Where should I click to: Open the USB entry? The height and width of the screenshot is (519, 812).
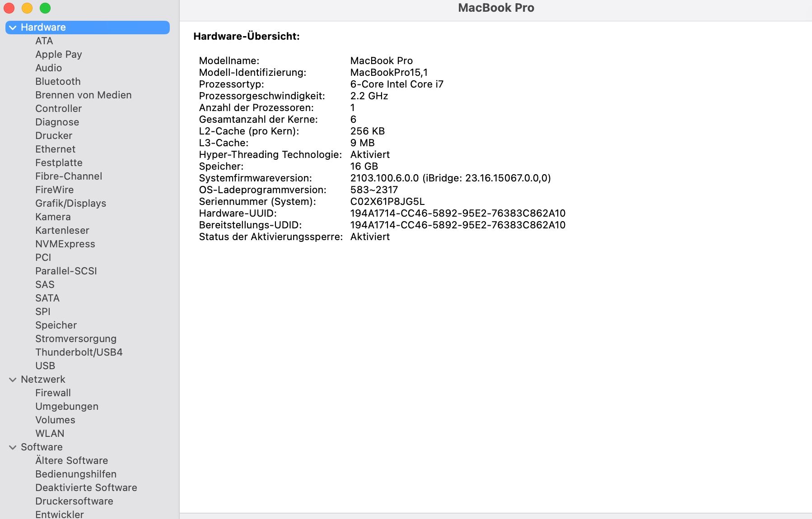(45, 366)
